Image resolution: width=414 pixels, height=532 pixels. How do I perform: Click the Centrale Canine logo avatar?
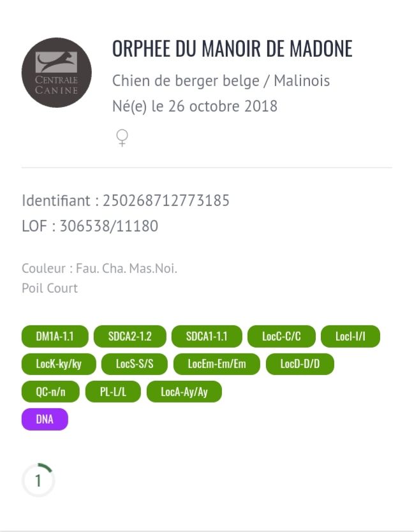(57, 73)
